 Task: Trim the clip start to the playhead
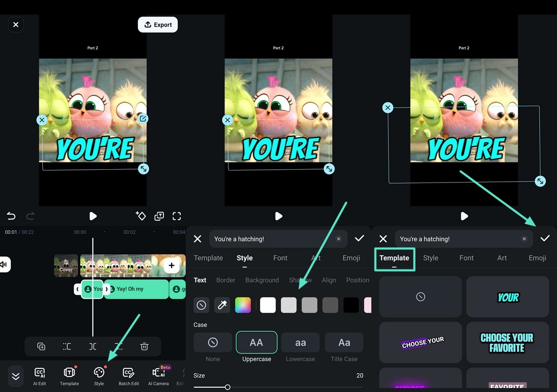[x=67, y=347]
